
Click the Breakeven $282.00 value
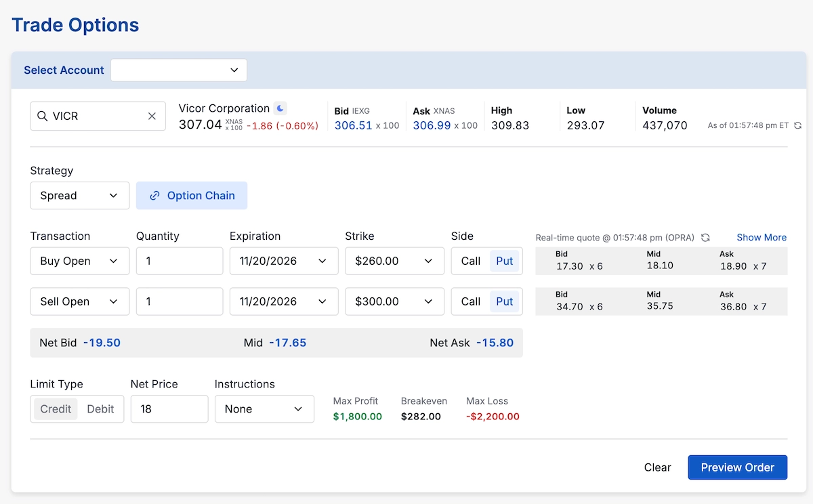pos(421,417)
